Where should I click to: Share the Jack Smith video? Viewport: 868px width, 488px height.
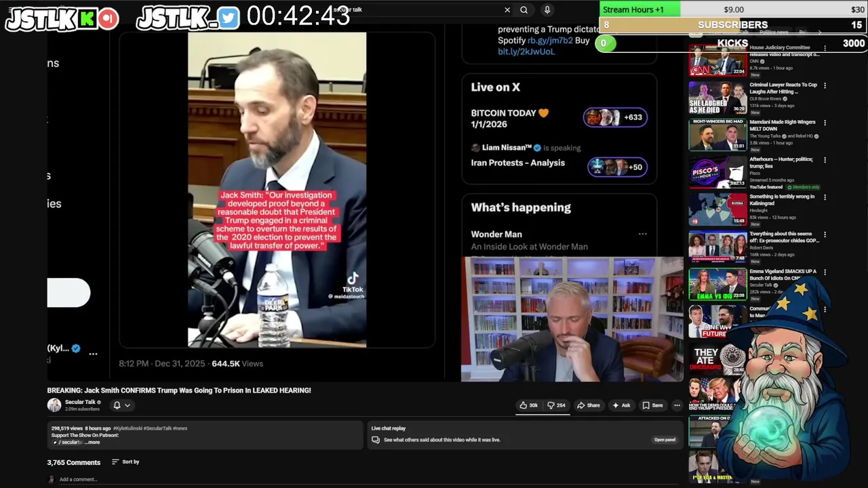pos(589,405)
